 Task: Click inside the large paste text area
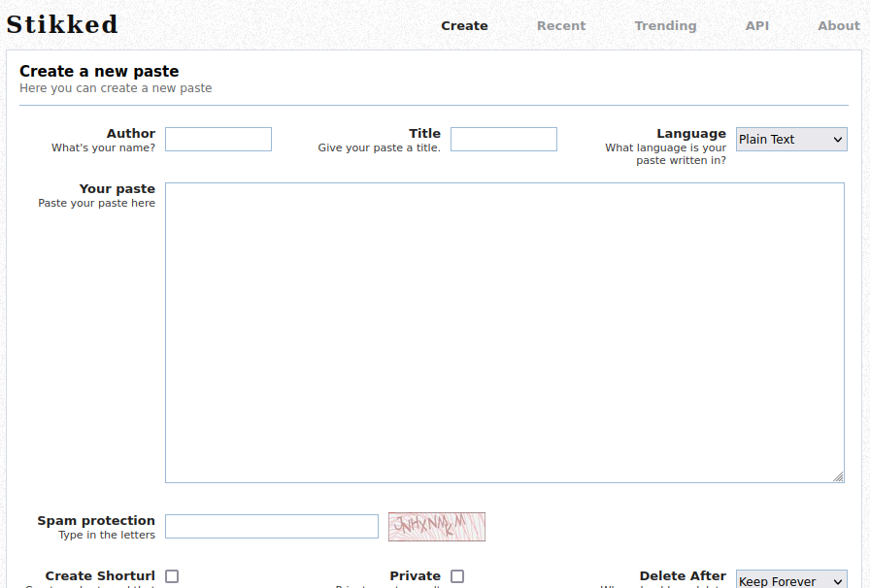pyautogui.click(x=505, y=330)
